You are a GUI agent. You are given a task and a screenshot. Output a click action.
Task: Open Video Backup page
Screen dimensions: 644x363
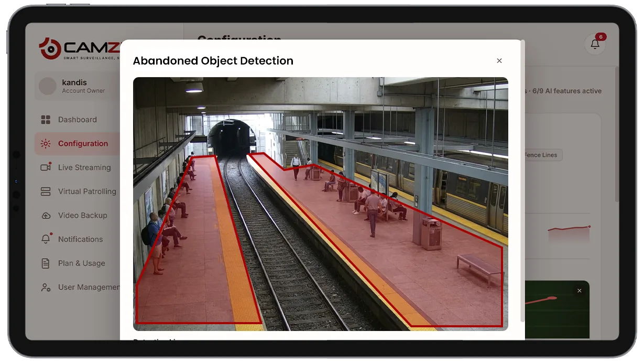tap(78, 216)
